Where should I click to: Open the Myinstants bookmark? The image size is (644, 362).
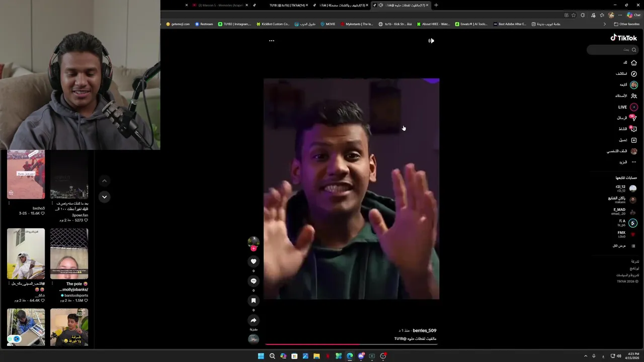357,24
